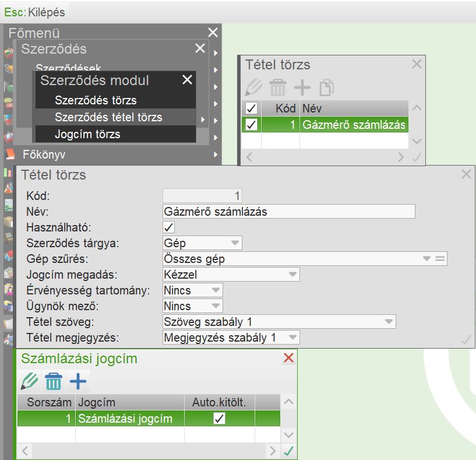Screen dimensions: 476x460
Task: Click the copy icon in Tétel törzs list toolbar
Action: (x=327, y=87)
